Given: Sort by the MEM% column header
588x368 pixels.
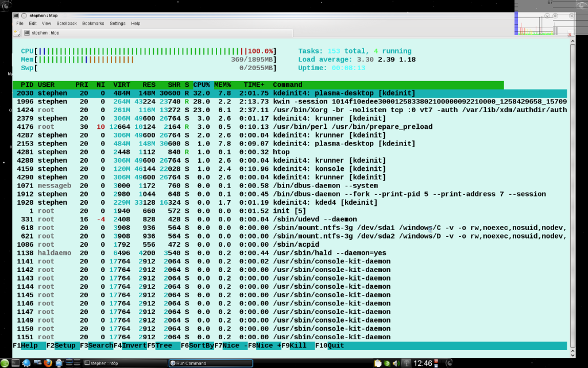Looking at the screenshot, I should click(222, 85).
